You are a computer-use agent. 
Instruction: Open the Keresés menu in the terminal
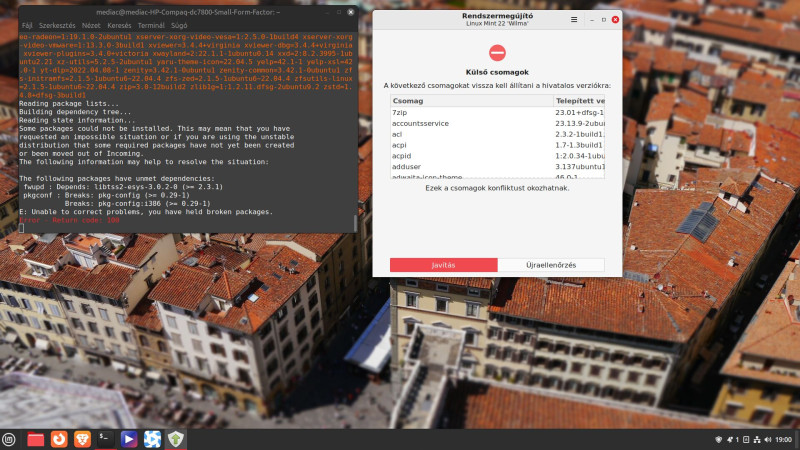119,26
